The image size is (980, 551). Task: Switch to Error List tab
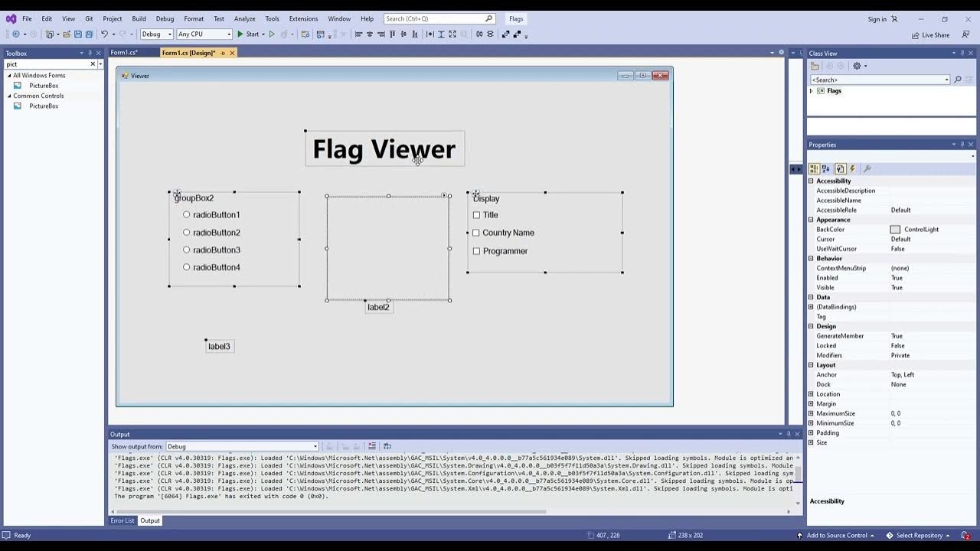[122, 520]
